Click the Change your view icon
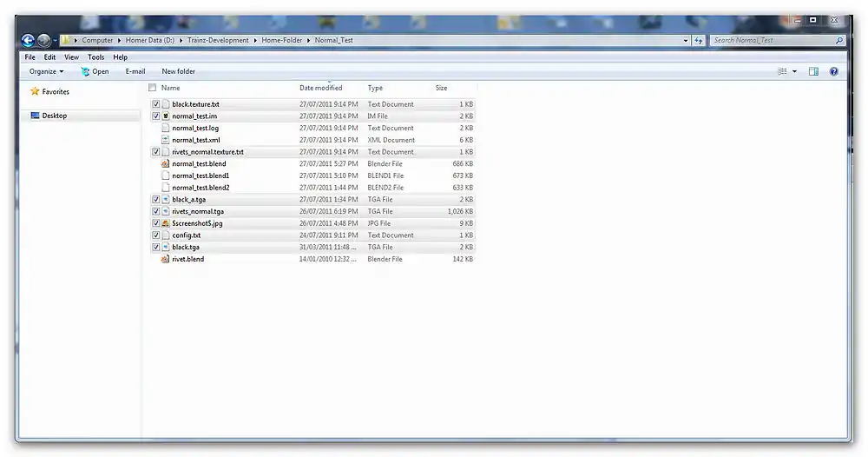This screenshot has width=868, height=457. [782, 71]
